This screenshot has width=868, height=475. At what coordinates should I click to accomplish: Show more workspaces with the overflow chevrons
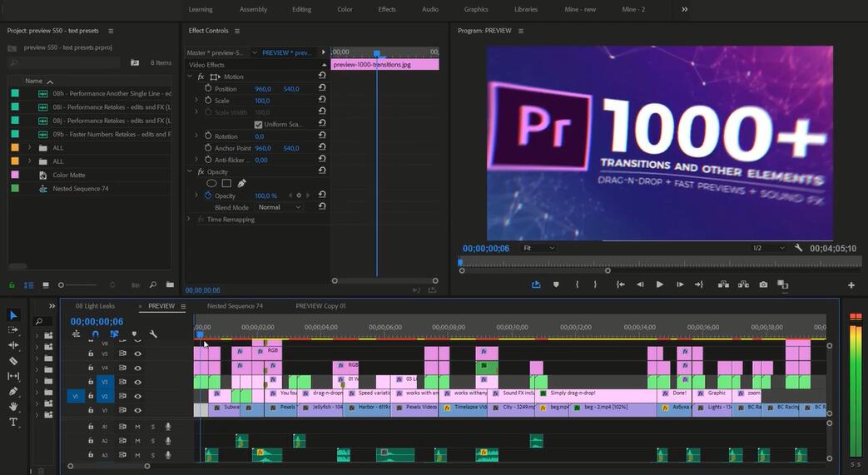(x=685, y=9)
